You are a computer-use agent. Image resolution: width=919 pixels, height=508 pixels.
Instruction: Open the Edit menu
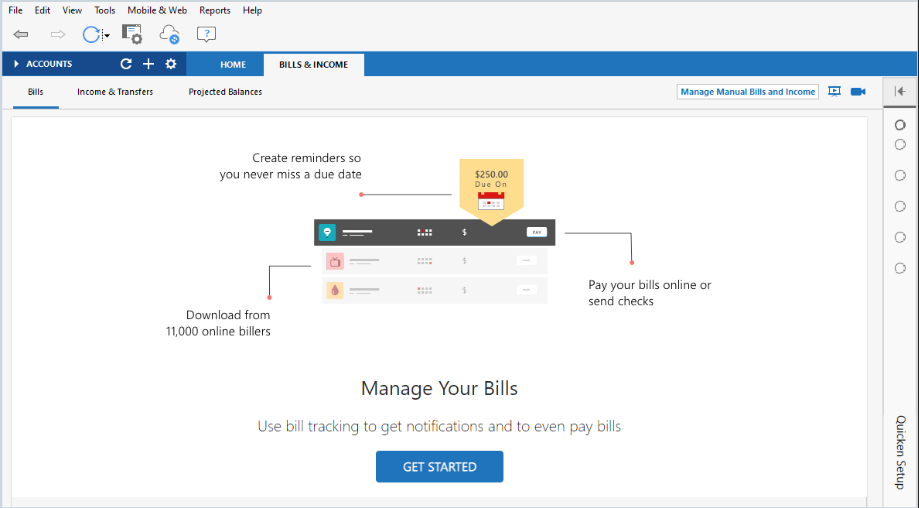tap(42, 11)
